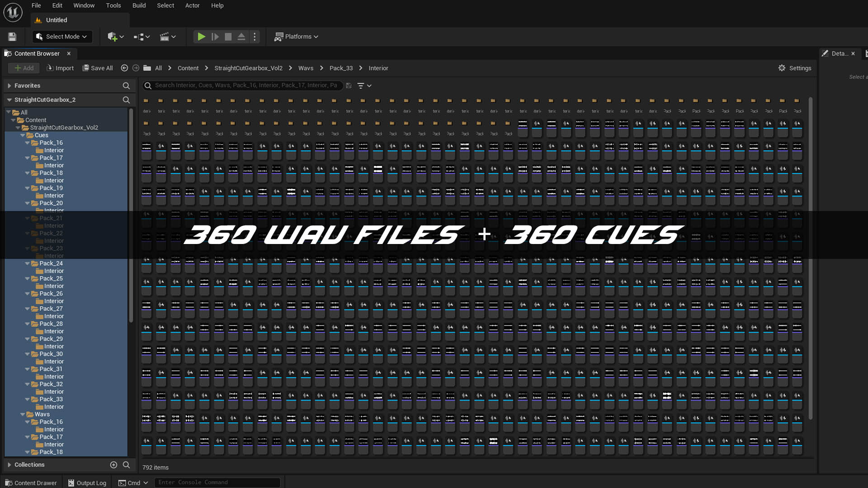Open the search filter options icon
Viewport: 868px width, 488px height.
click(361, 85)
